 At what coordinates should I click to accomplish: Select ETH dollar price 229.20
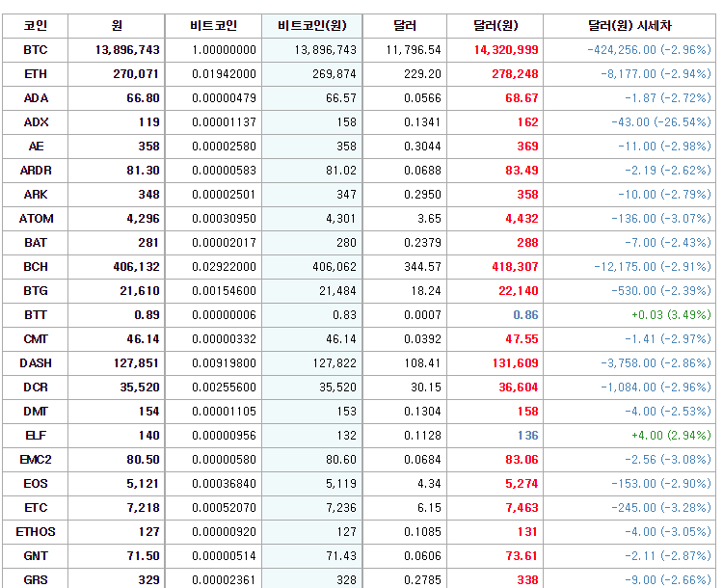[x=422, y=74]
